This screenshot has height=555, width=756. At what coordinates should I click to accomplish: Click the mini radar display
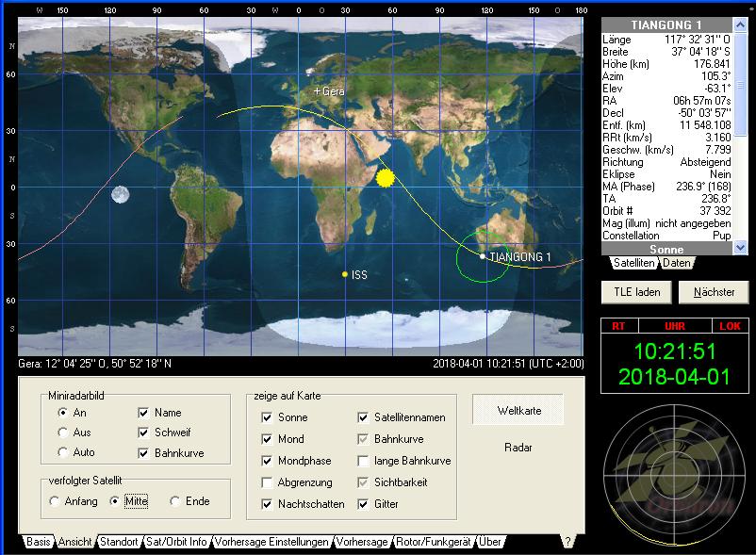(675, 478)
